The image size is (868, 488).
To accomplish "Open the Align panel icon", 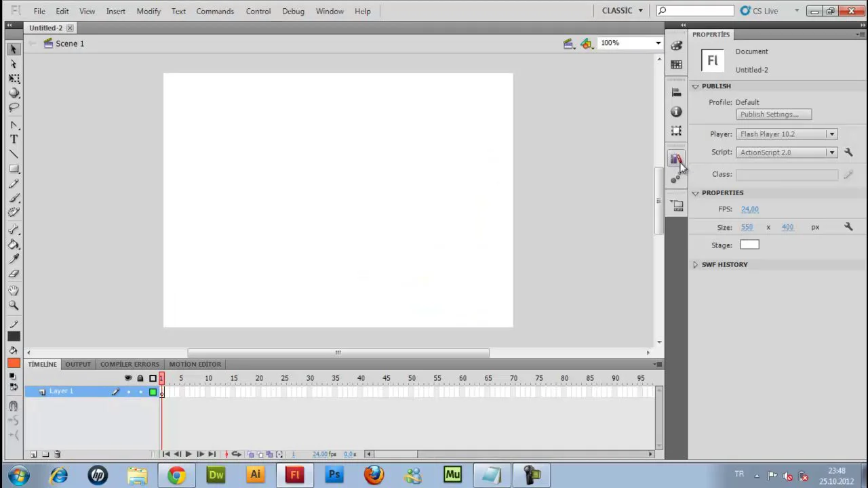I will (x=676, y=93).
